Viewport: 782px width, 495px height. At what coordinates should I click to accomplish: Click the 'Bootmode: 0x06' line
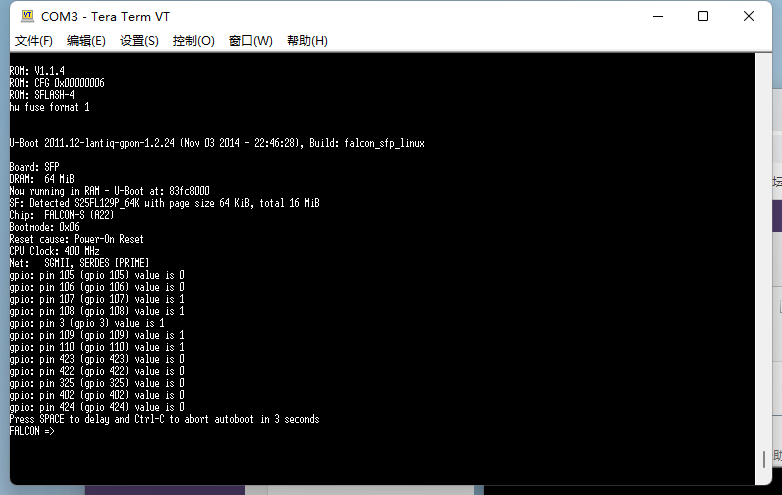point(44,227)
